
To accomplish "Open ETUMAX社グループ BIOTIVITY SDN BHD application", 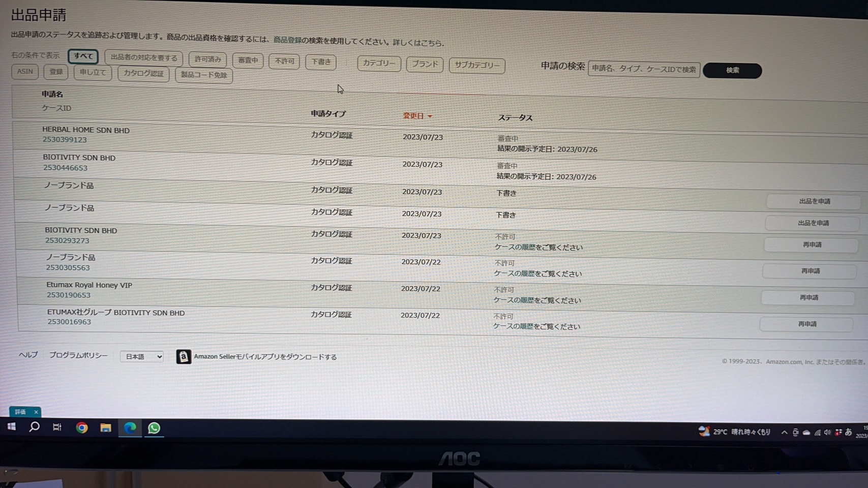I will coord(116,313).
